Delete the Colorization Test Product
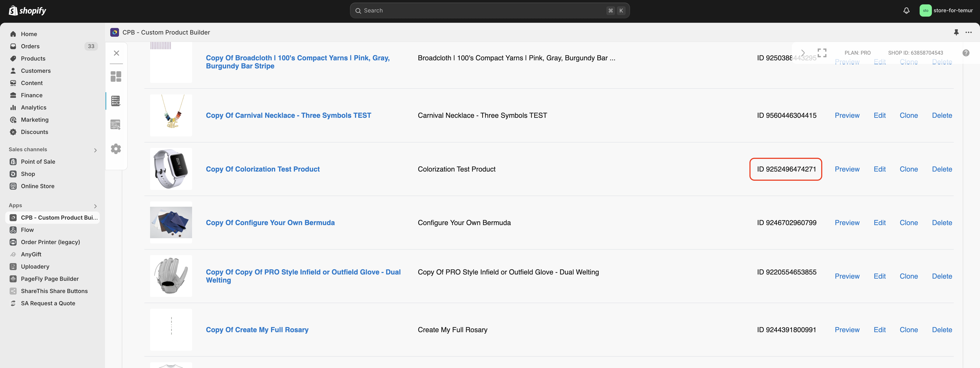The image size is (980, 368). (942, 169)
